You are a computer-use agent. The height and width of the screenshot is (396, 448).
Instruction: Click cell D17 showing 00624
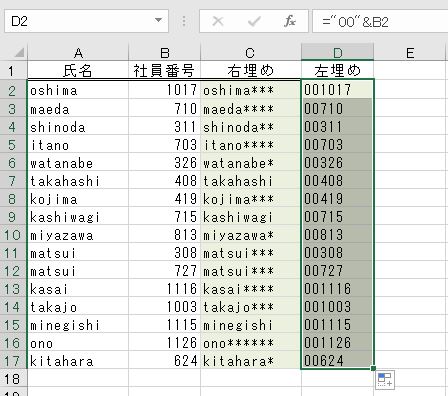tap(337, 361)
